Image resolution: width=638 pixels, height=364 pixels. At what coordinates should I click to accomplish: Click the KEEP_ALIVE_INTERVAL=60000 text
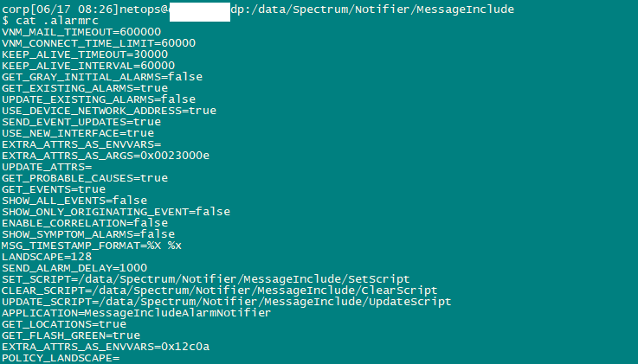tap(88, 66)
